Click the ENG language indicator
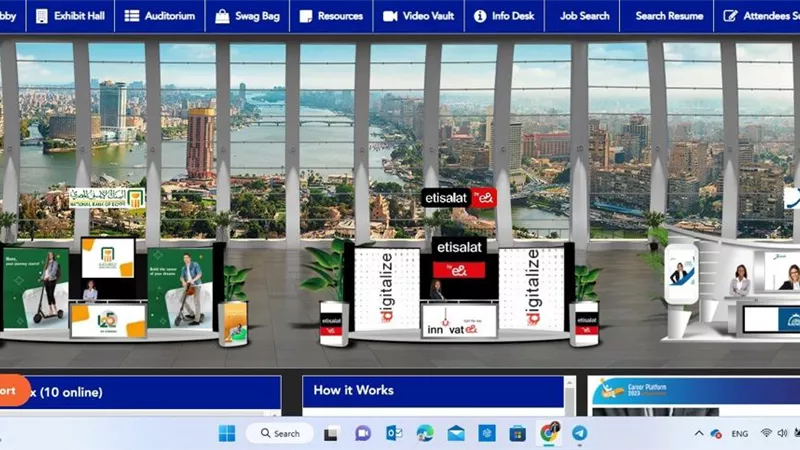The width and height of the screenshot is (800, 450). (x=739, y=434)
